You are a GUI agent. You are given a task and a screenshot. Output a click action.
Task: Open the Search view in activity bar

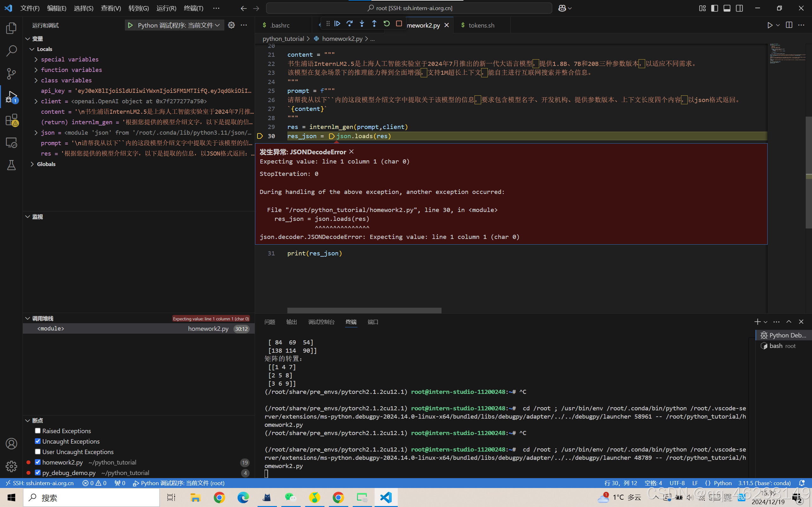coord(11,51)
